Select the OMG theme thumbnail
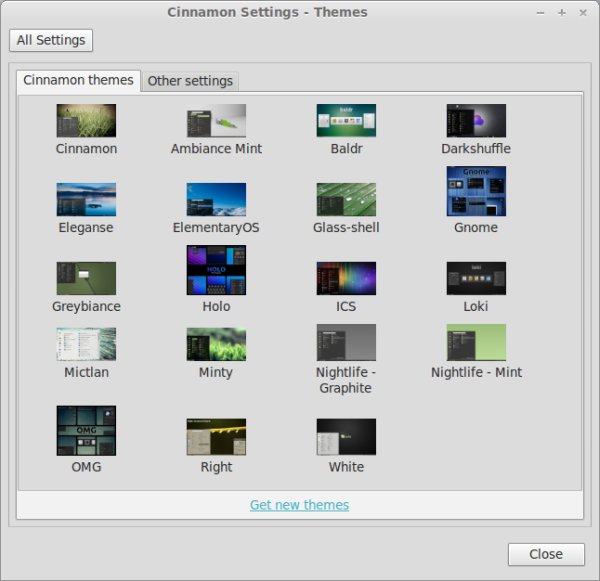 click(86, 431)
